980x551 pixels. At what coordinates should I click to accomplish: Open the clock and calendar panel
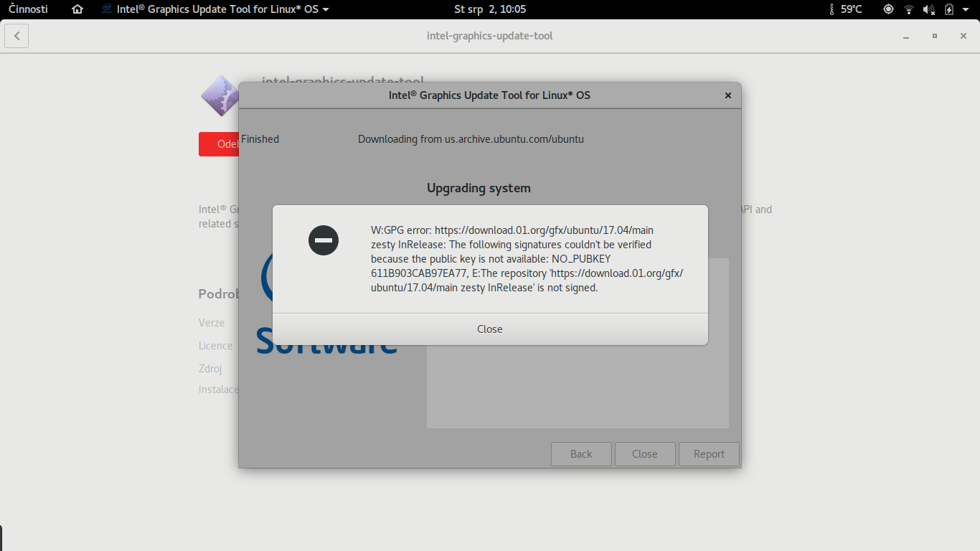pyautogui.click(x=490, y=9)
